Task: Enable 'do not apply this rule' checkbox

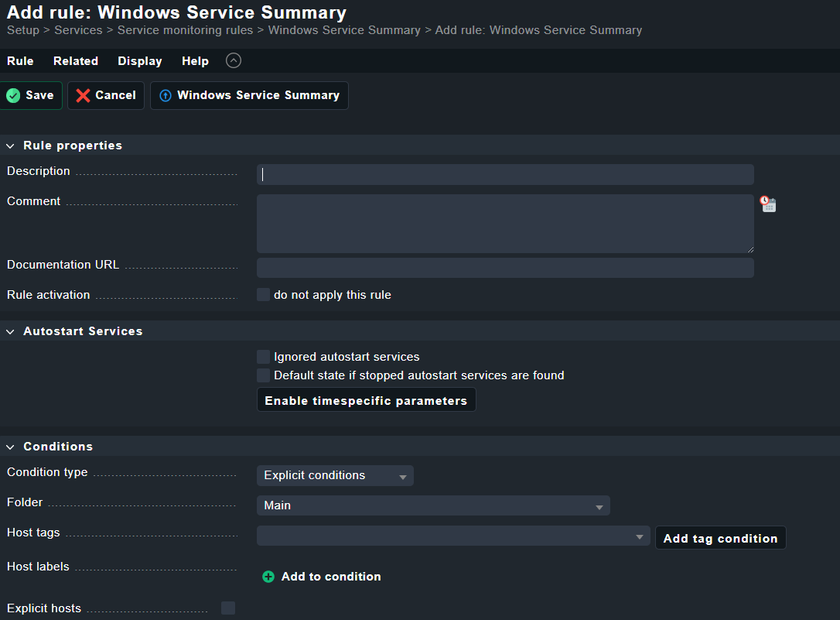Action: 264,295
